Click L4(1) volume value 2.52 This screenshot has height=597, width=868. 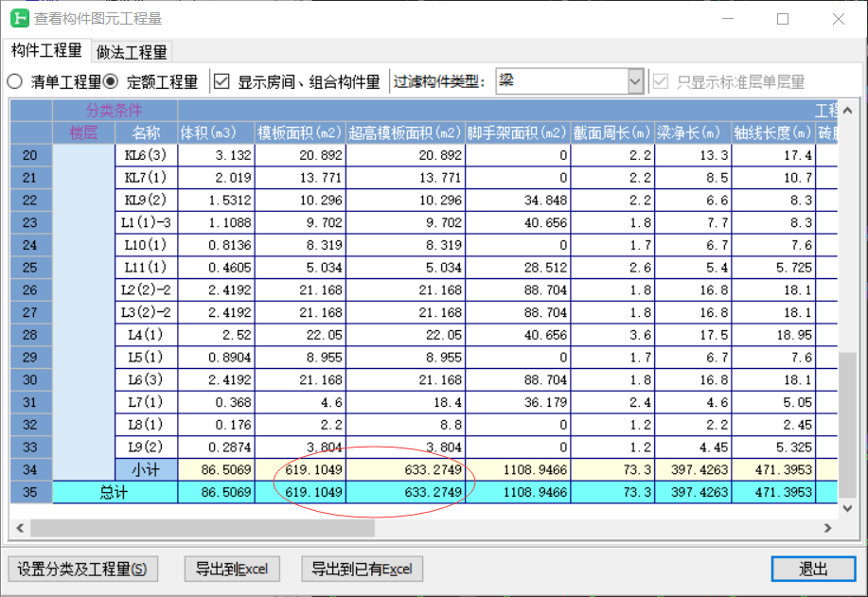pos(216,335)
